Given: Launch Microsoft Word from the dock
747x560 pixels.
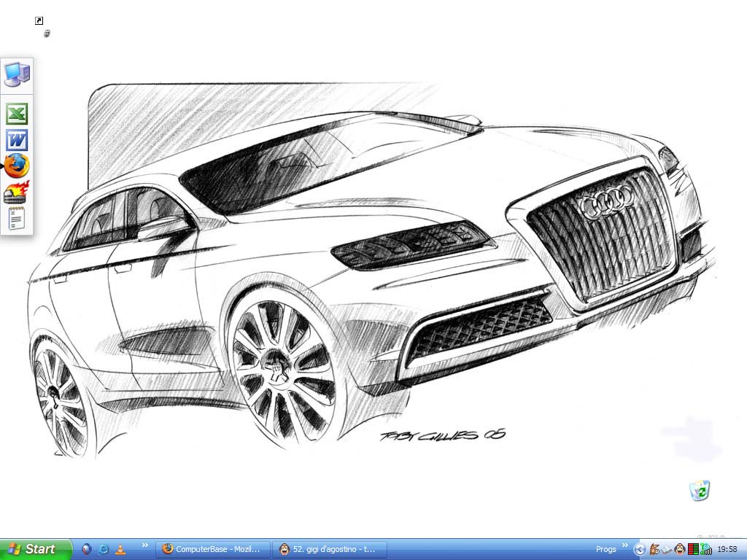Looking at the screenshot, I should click(x=18, y=140).
